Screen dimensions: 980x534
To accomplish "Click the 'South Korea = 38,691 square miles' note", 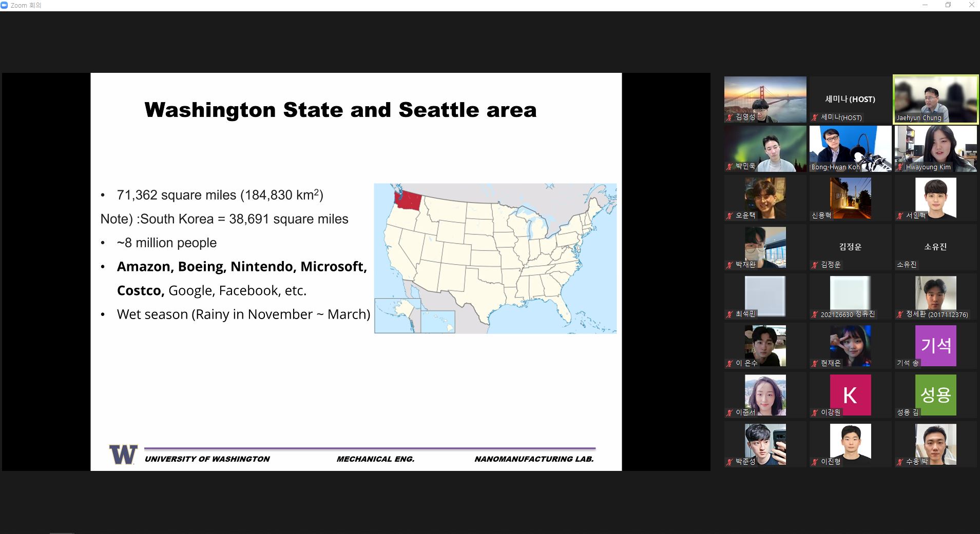I will [x=224, y=219].
